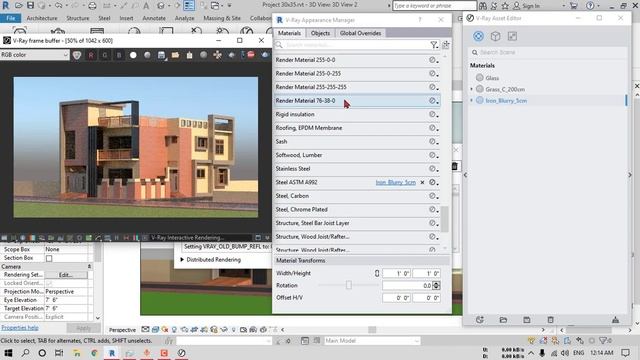Viewport: 640px width, 360px height.
Task: Open the Revit File menu
Action: (x=11, y=18)
